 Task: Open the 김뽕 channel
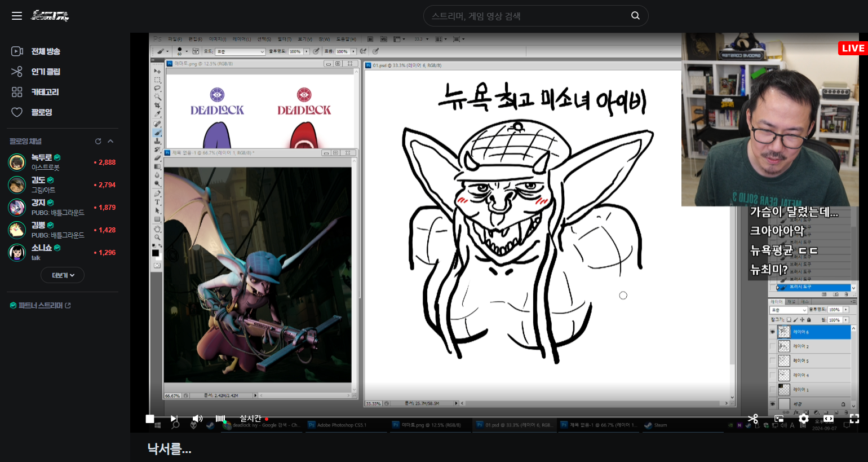(62, 230)
